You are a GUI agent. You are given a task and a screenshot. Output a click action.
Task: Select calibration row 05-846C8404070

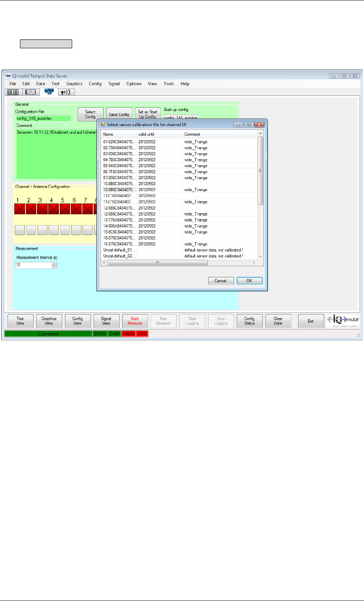tap(179, 166)
